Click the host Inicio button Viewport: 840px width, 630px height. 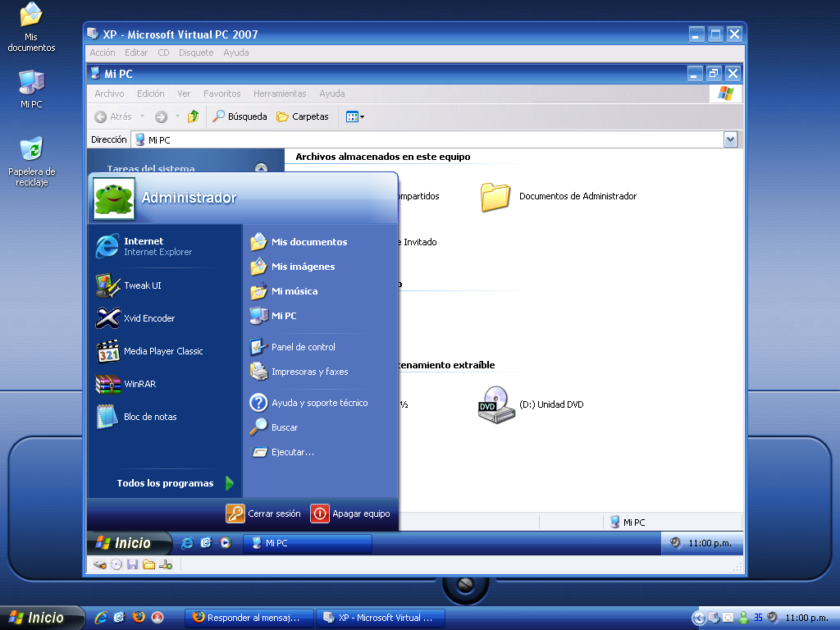(x=42, y=618)
